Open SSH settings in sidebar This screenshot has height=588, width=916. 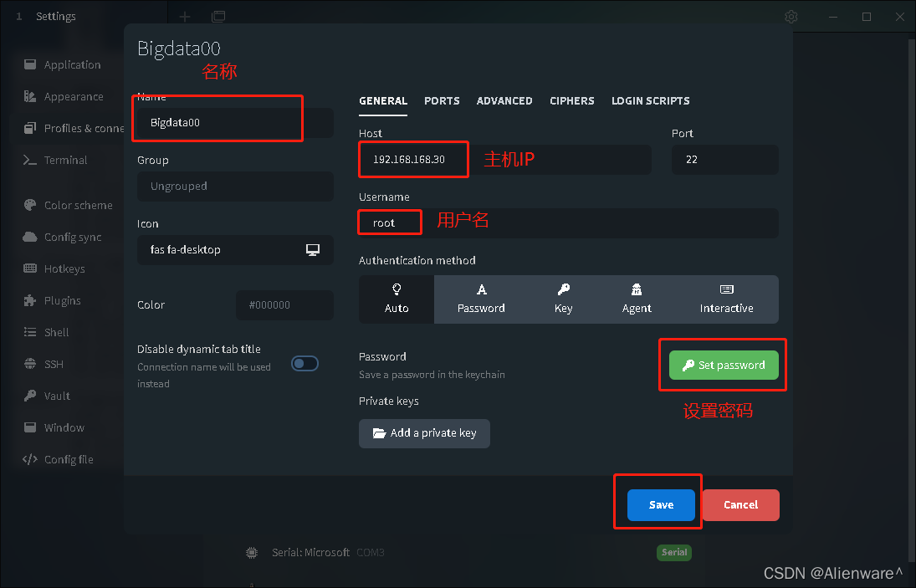[x=43, y=365]
